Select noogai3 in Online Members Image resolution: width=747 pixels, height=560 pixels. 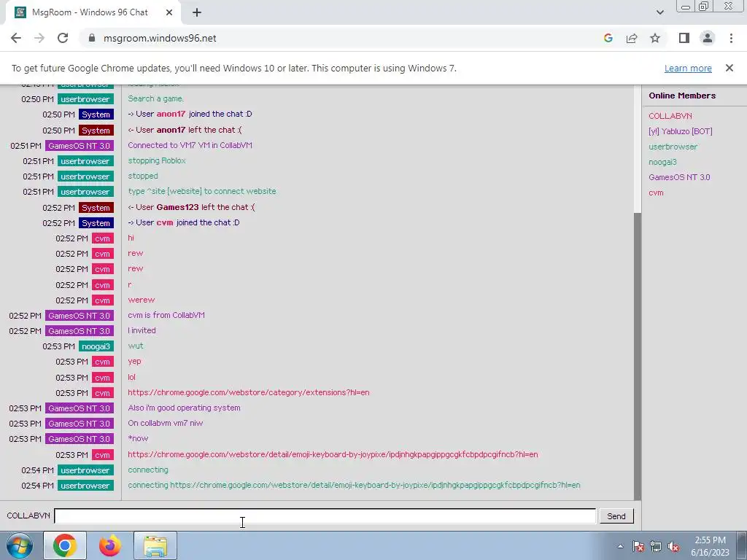(x=662, y=162)
